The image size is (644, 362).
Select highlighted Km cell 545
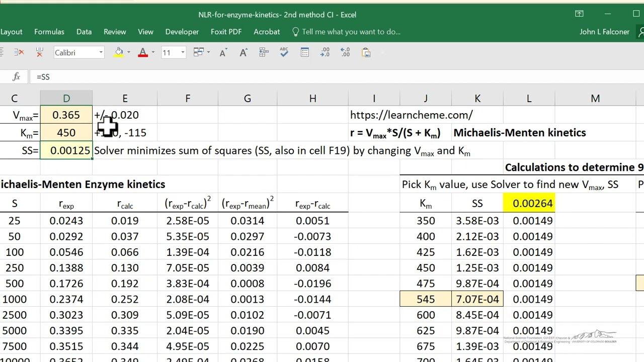tap(426, 299)
